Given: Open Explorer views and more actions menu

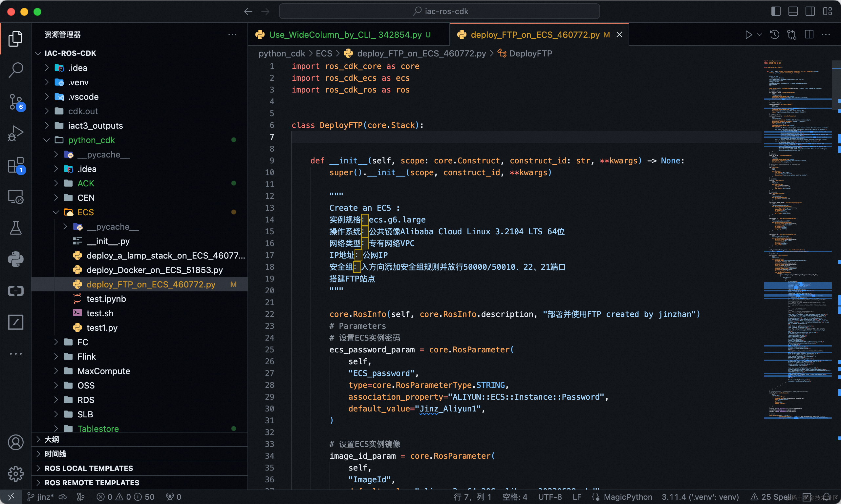Looking at the screenshot, I should (232, 35).
